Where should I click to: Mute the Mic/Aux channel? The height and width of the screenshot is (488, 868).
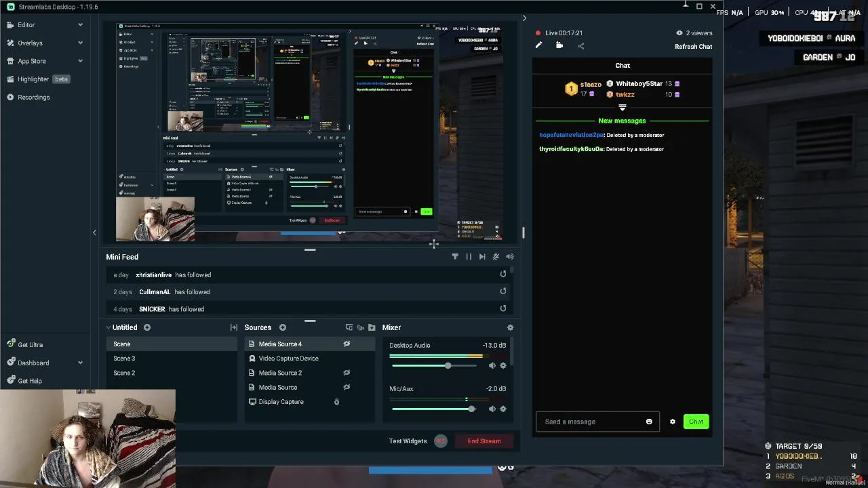pyautogui.click(x=492, y=409)
